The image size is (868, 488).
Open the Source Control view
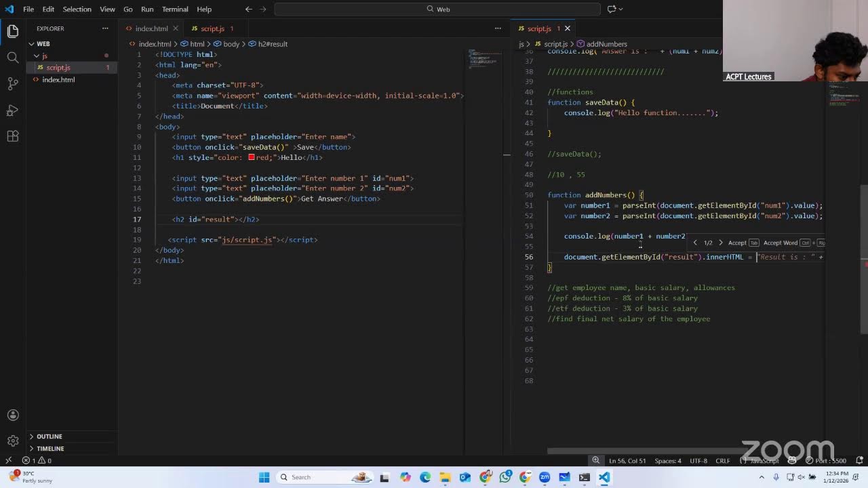coord(13,84)
